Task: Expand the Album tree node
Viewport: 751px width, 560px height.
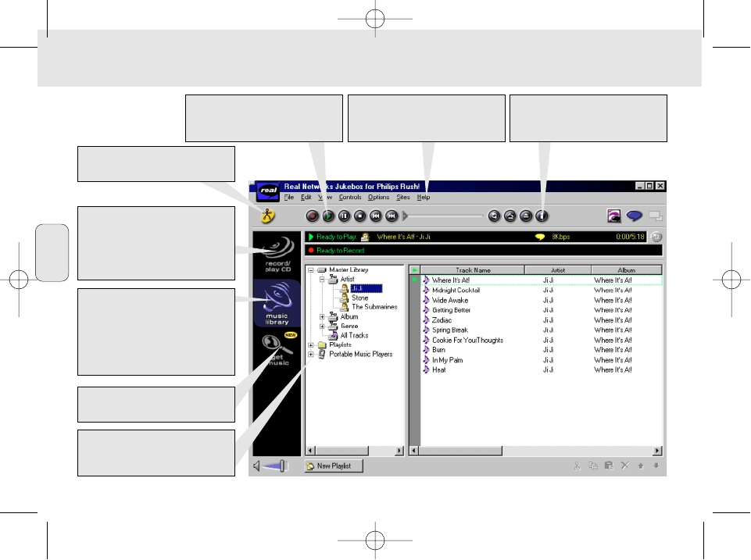Action: [322, 317]
